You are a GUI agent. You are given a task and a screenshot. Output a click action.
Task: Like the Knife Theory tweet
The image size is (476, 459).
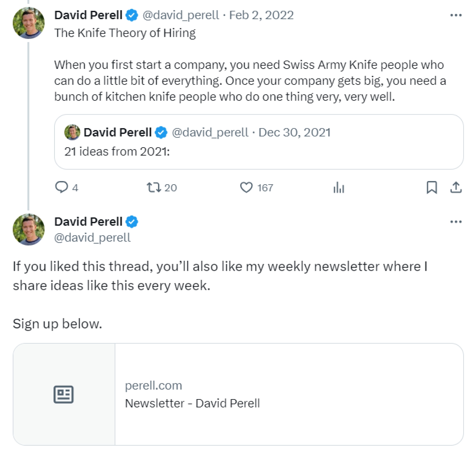(246, 187)
